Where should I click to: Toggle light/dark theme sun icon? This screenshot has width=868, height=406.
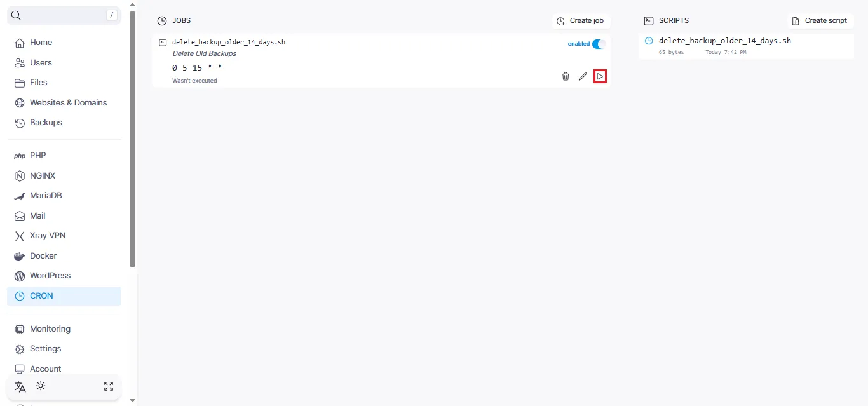(x=41, y=386)
